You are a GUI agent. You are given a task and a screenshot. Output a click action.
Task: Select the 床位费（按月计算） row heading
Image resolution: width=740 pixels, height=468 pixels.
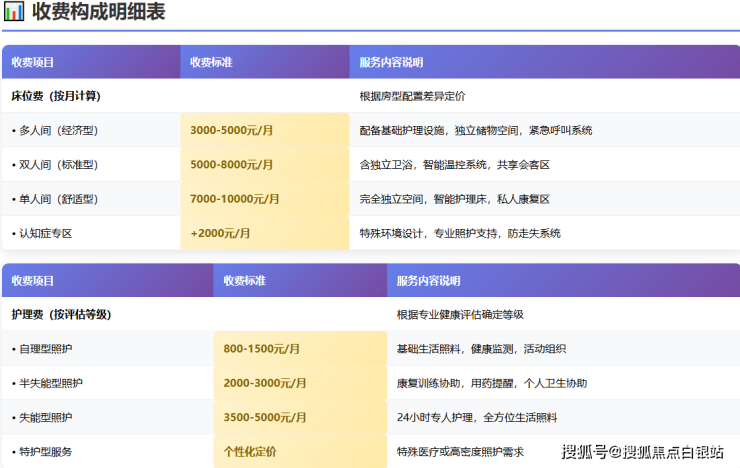point(56,96)
